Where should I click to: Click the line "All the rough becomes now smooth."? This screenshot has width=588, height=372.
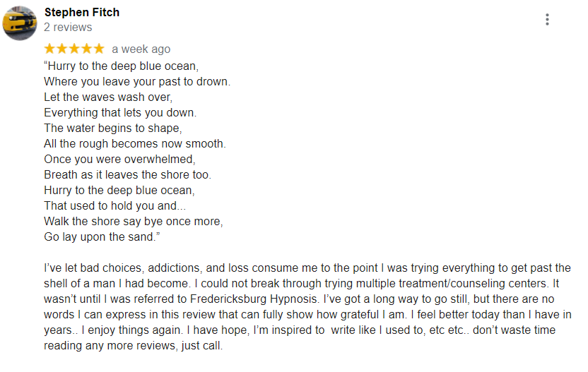pos(135,144)
